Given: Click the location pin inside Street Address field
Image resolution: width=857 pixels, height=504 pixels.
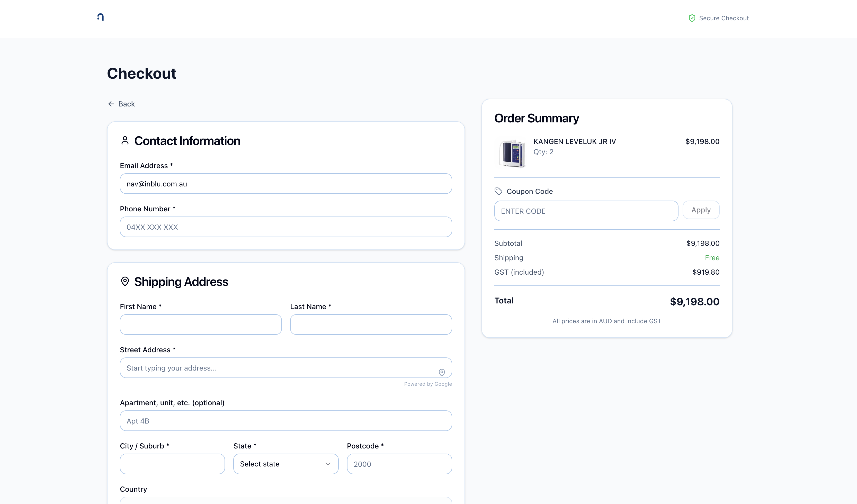Looking at the screenshot, I should tap(442, 372).
